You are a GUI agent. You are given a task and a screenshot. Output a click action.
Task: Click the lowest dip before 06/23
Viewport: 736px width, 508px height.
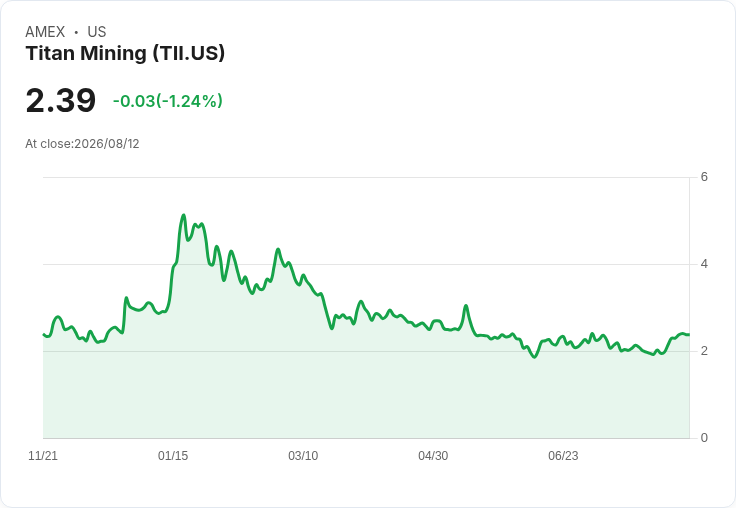point(534,357)
